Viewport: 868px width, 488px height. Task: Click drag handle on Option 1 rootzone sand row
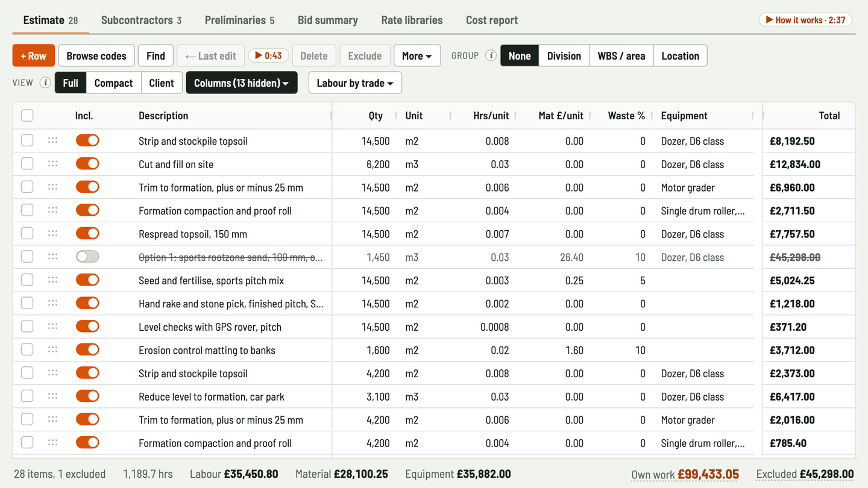(x=53, y=257)
